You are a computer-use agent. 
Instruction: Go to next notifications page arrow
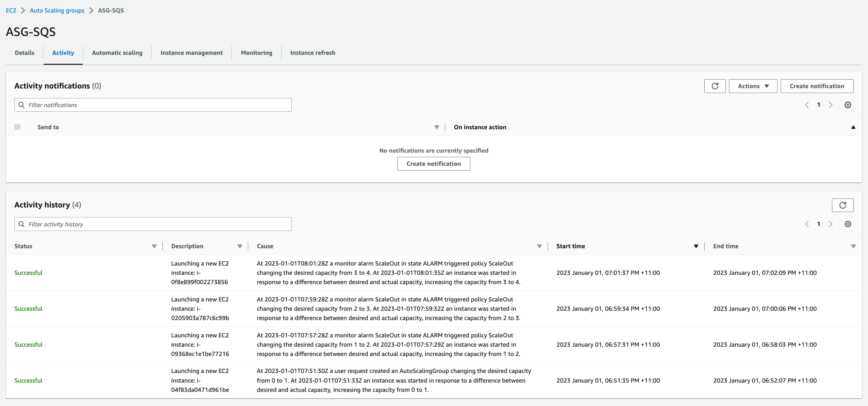click(830, 105)
